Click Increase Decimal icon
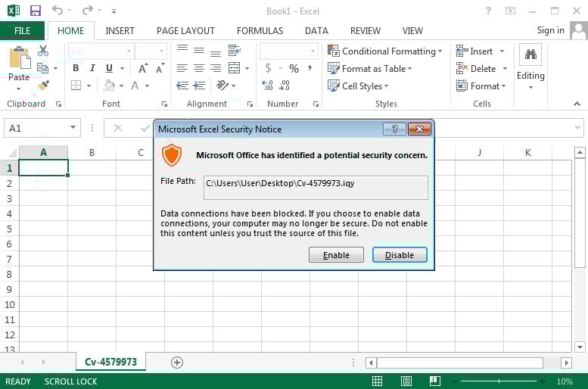The height and width of the screenshot is (389, 588). (267, 86)
